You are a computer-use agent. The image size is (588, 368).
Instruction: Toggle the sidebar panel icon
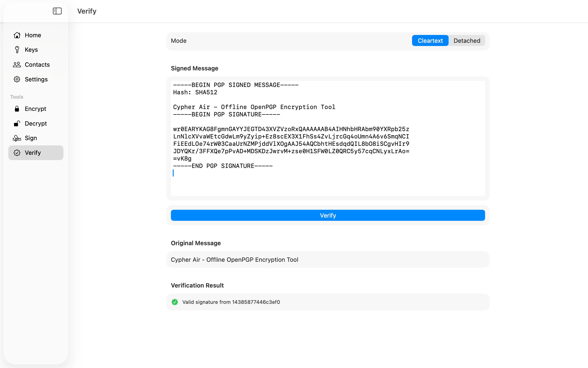(57, 11)
